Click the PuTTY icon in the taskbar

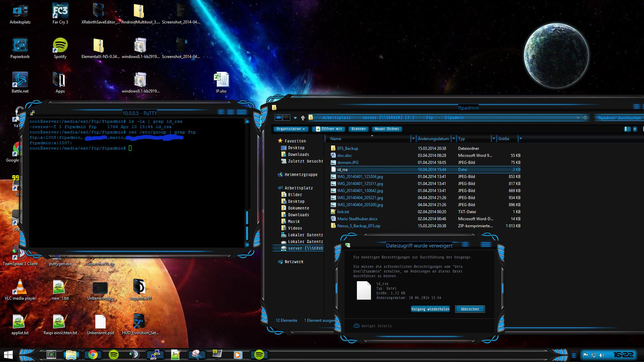coord(155,355)
